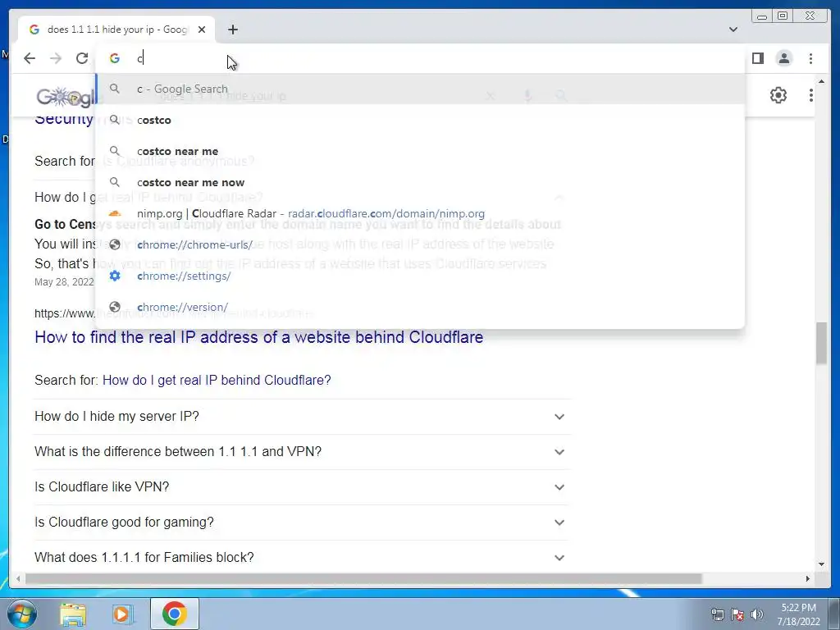Screen dimensions: 840x630
Task: Select 'c - Google Search' suggestion
Action: pyautogui.click(x=420, y=89)
